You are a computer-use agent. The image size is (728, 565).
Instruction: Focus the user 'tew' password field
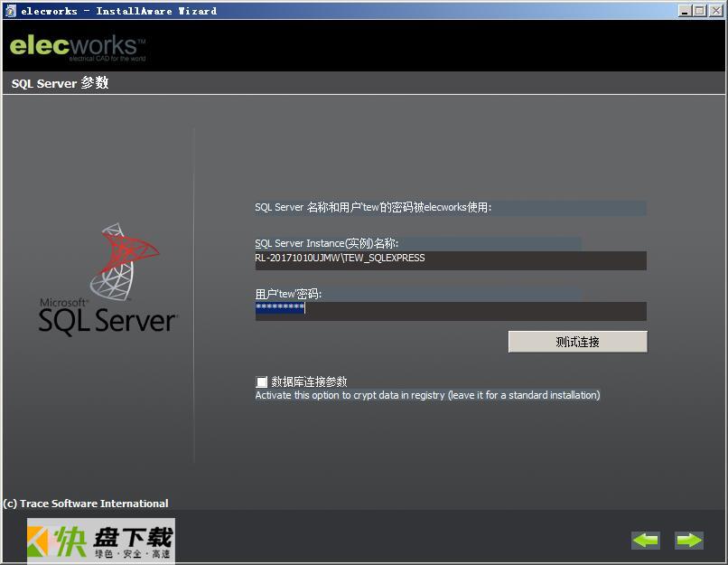[x=451, y=311]
